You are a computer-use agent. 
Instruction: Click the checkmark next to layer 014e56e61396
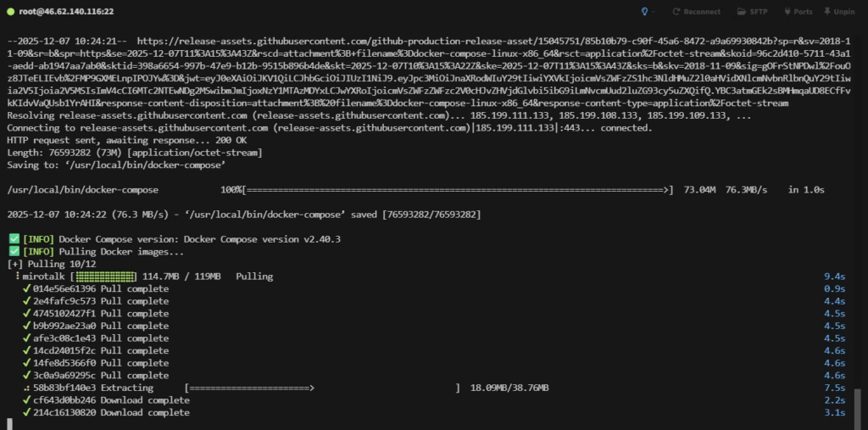pyautogui.click(x=27, y=289)
